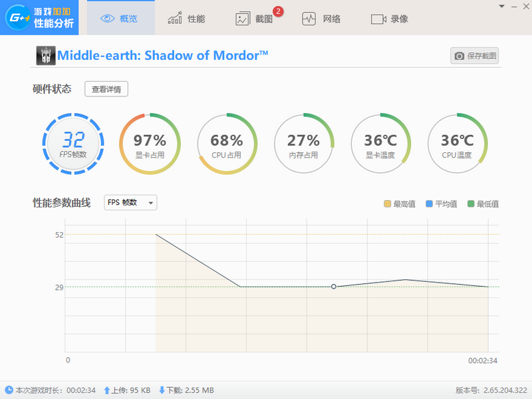Click the yellow 最高值 legend swatch

pyautogui.click(x=387, y=203)
